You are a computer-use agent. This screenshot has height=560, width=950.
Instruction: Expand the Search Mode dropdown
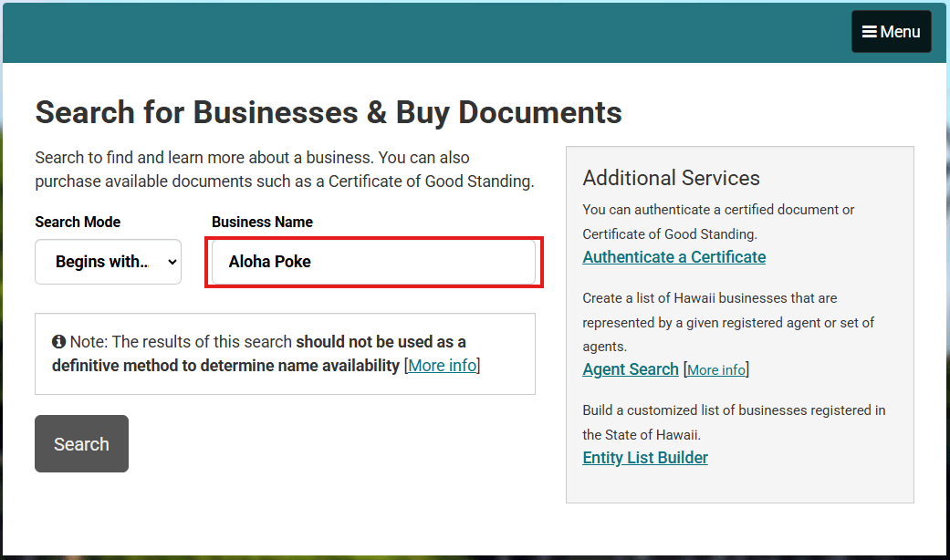(x=108, y=262)
